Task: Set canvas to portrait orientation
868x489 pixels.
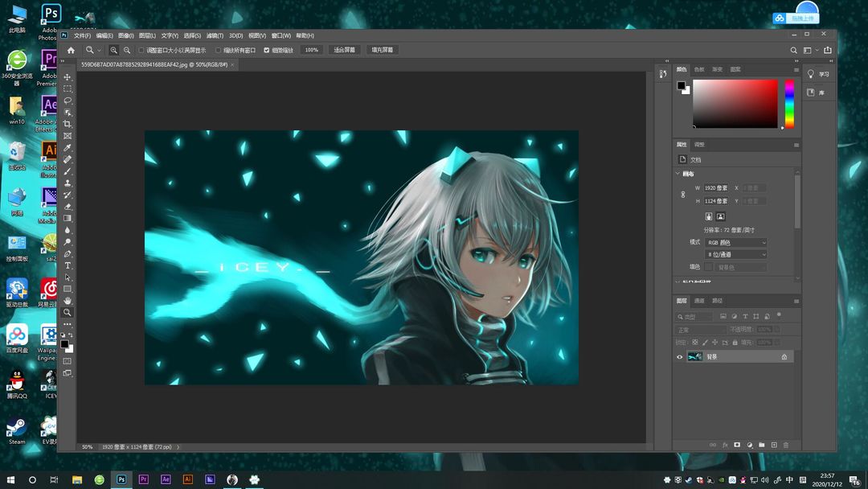Action: pyautogui.click(x=709, y=216)
